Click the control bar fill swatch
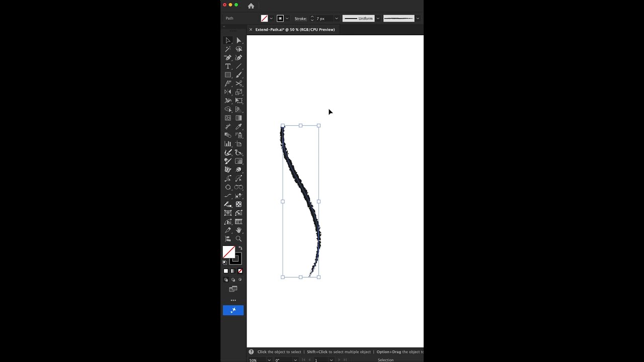The image size is (644, 362). tap(264, 19)
